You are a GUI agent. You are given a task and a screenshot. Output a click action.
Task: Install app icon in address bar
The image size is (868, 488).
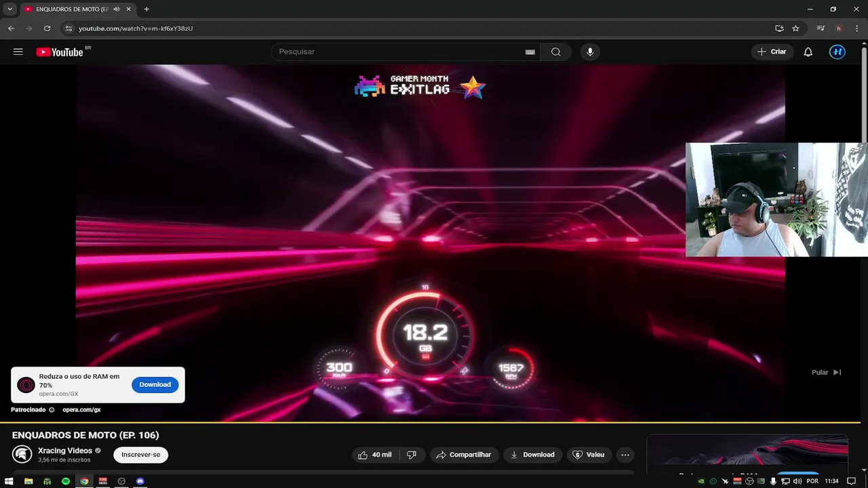pos(779,28)
